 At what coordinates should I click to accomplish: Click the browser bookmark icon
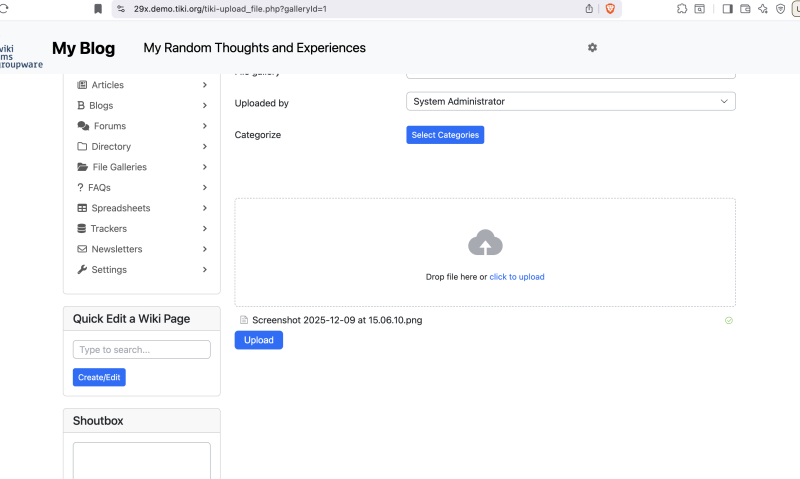[x=98, y=9]
